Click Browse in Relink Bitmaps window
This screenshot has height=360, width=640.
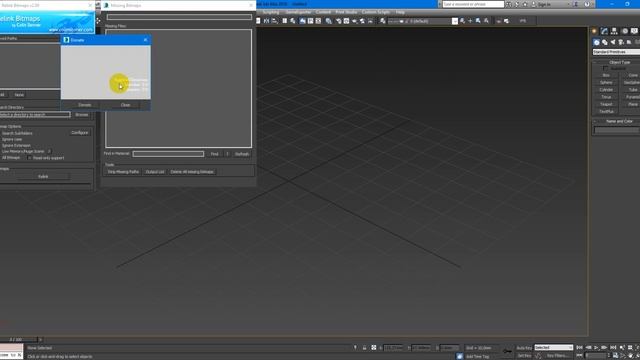click(x=82, y=115)
